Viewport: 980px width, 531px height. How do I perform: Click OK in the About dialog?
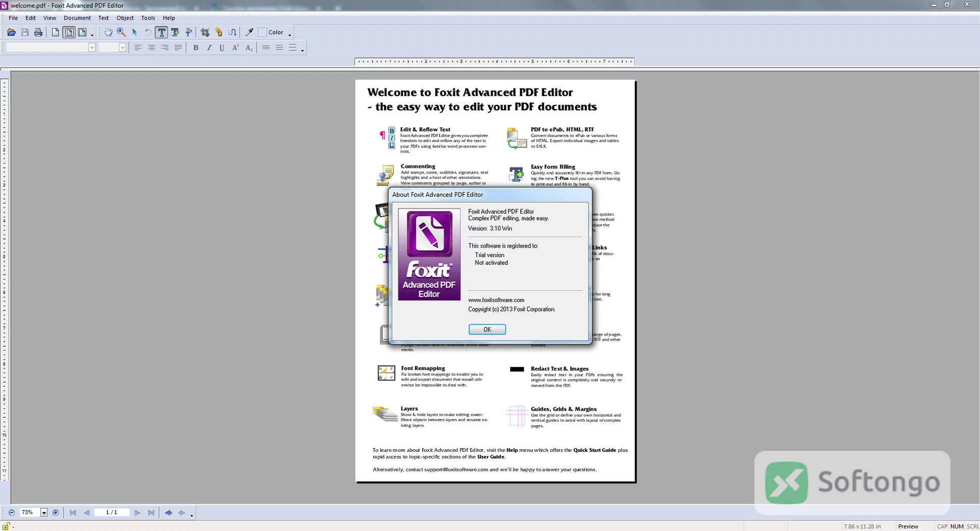tap(487, 329)
